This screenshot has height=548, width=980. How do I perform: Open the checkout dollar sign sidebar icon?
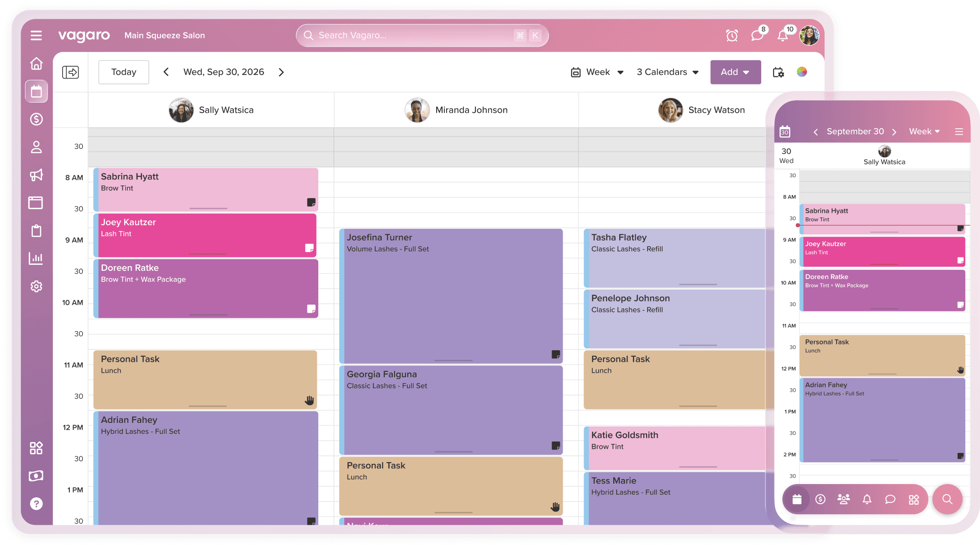click(x=36, y=119)
